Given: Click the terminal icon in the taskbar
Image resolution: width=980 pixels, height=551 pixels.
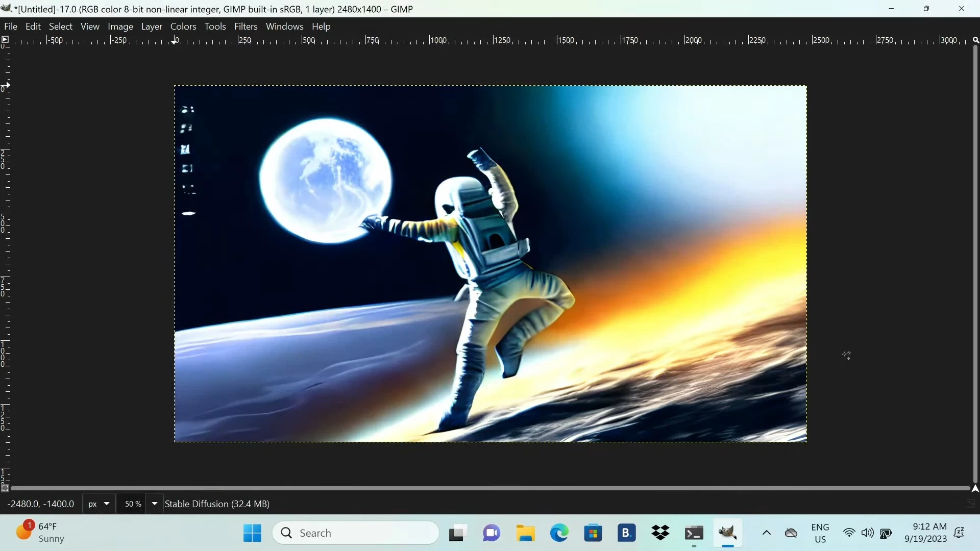Looking at the screenshot, I should coord(694,534).
